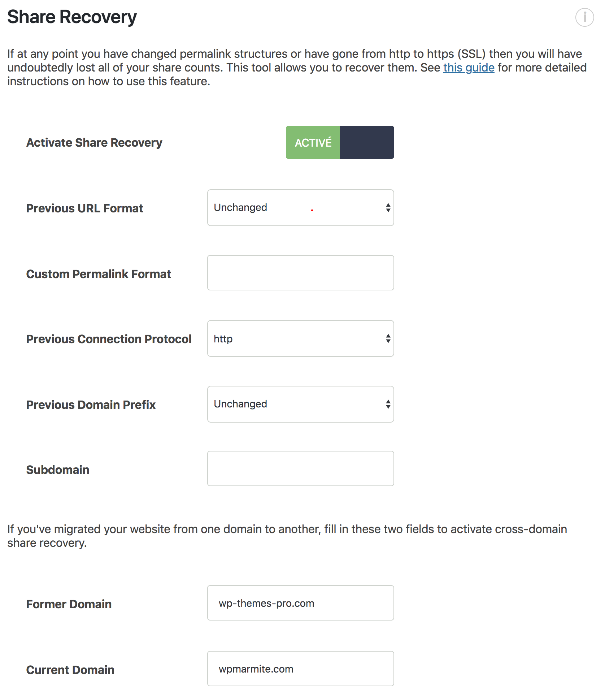Click the Share Recovery heading
The height and width of the screenshot is (700, 605).
point(72,17)
